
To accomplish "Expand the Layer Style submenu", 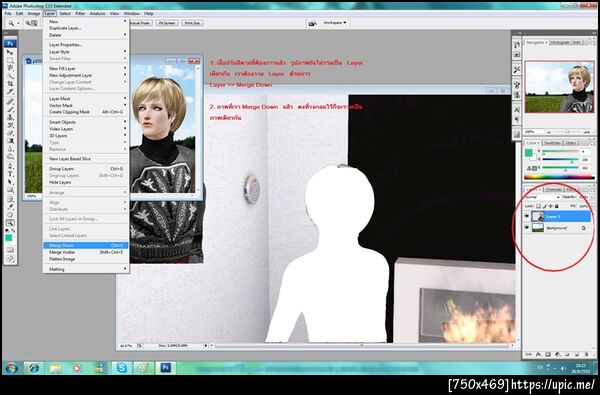I will coord(86,52).
